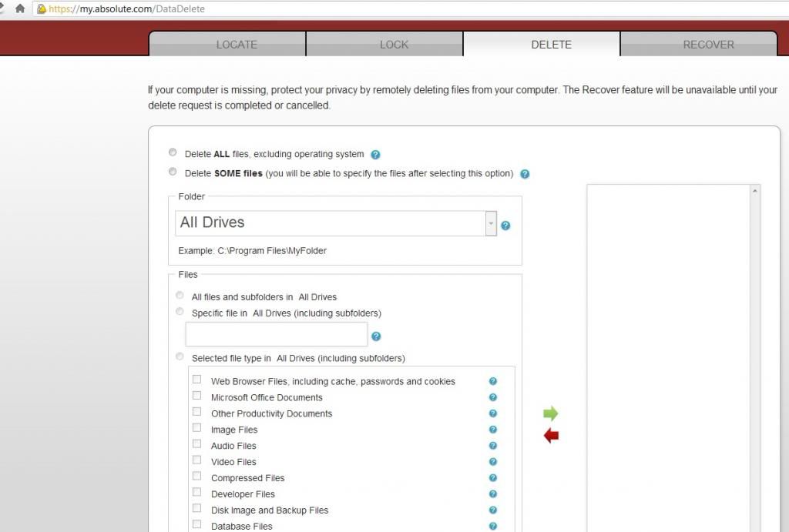Click help icon beside specific file field
Image resolution: width=789 pixels, height=532 pixels.
(376, 336)
